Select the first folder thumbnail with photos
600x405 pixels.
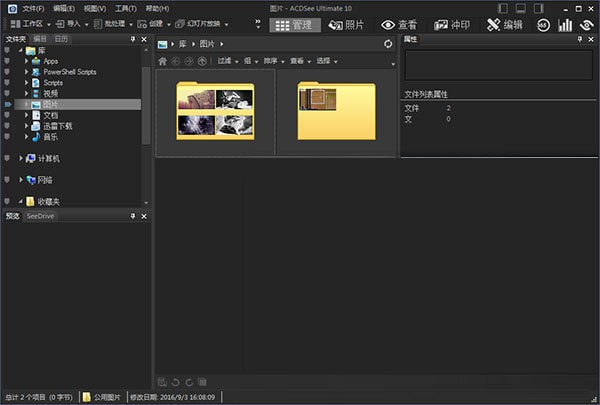tap(215, 111)
